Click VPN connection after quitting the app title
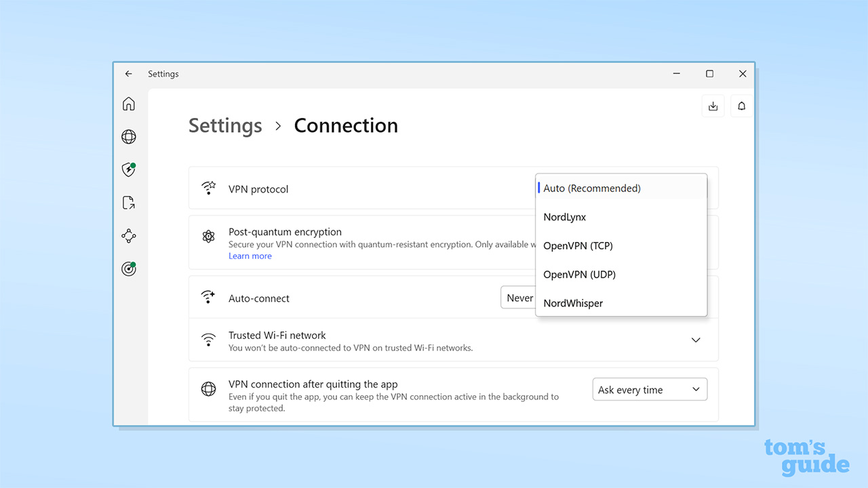Screen dimensions: 868x488 coord(313,384)
